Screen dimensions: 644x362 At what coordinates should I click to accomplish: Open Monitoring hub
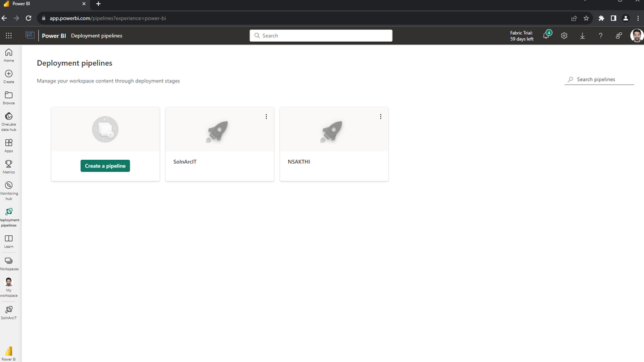[x=8, y=191]
